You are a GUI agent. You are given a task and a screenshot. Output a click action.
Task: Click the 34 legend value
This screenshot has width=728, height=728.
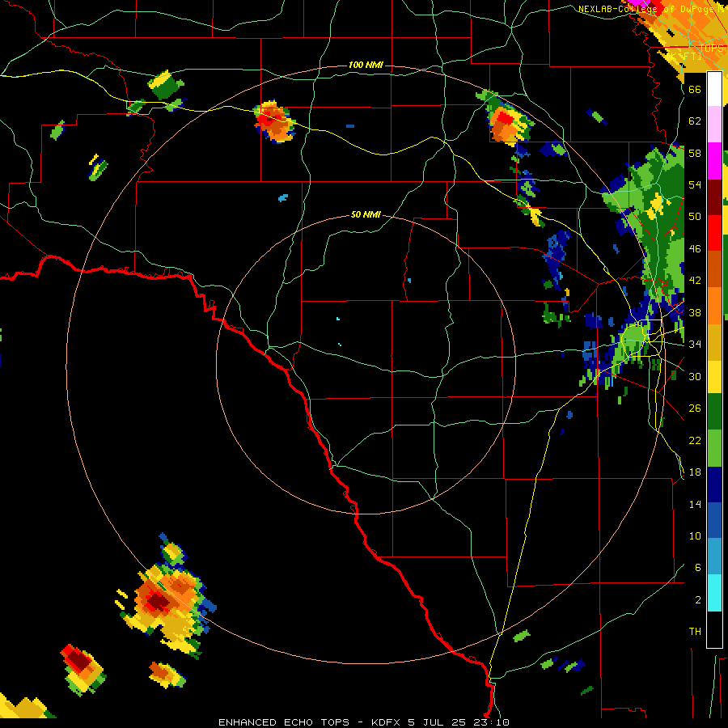tap(695, 345)
